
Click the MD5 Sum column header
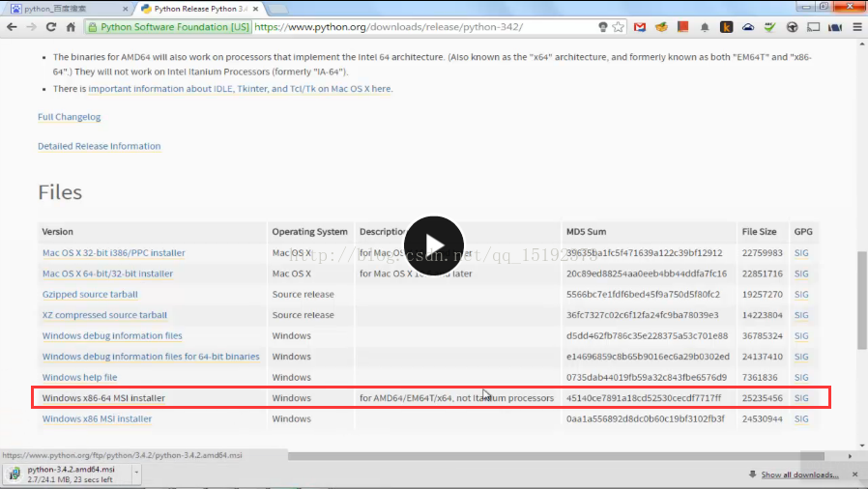click(586, 232)
